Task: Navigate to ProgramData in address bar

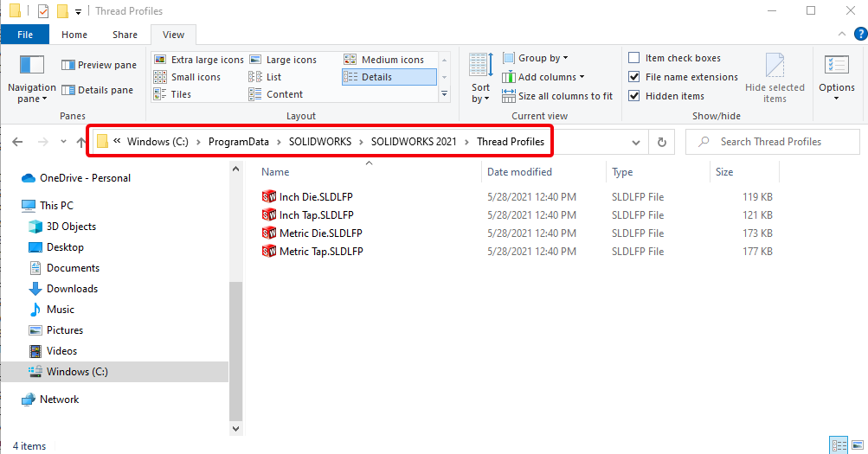Action: click(239, 142)
